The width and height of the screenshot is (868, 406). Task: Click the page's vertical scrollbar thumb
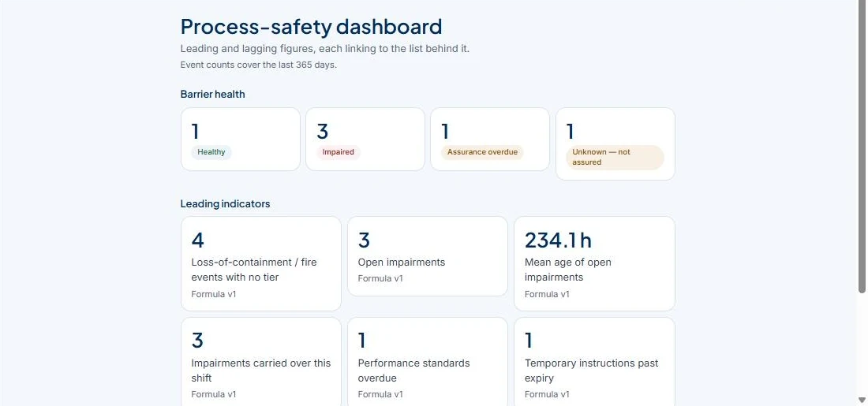[x=862, y=147]
